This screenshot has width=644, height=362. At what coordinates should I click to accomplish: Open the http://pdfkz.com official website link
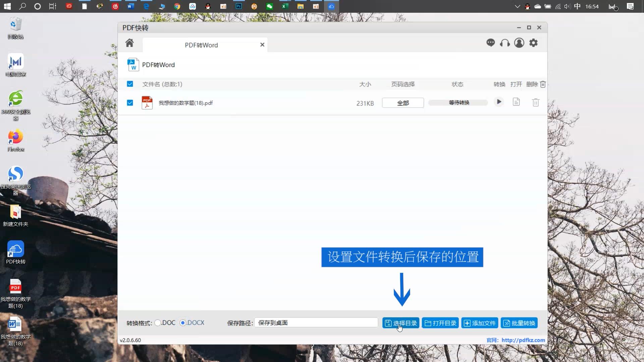click(x=523, y=340)
